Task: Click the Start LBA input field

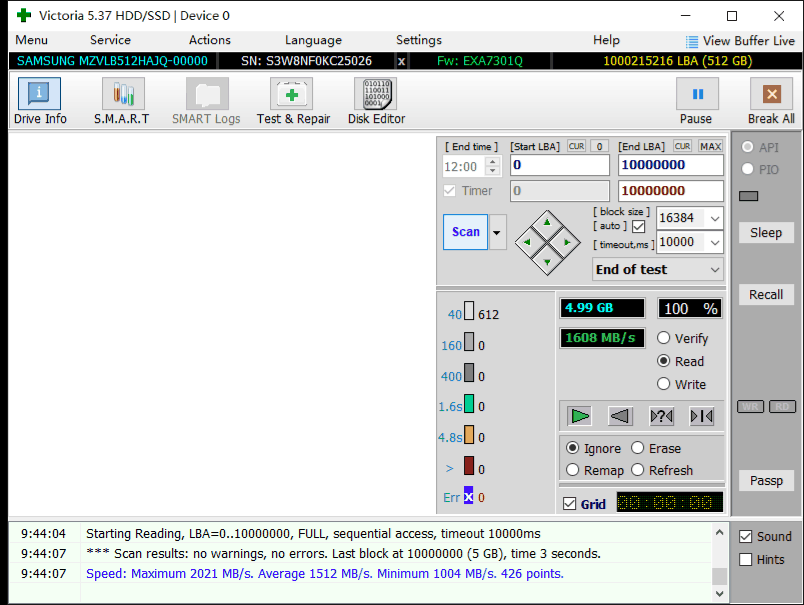Action: (x=560, y=165)
